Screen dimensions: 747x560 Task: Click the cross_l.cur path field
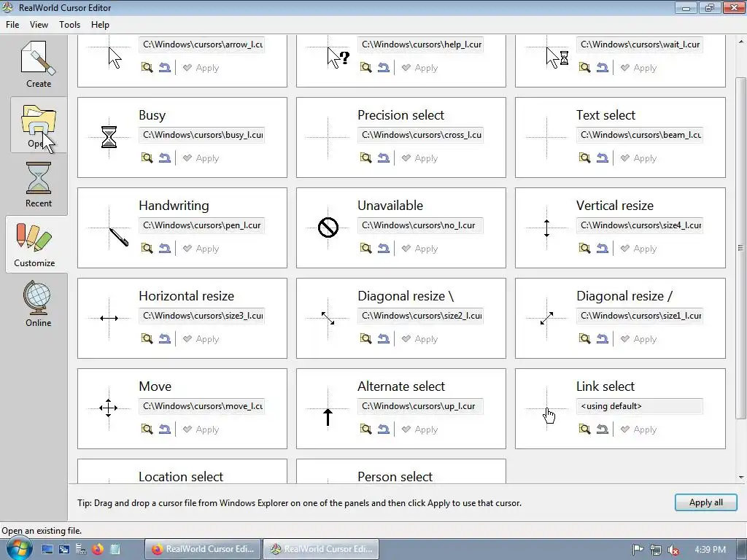point(421,135)
